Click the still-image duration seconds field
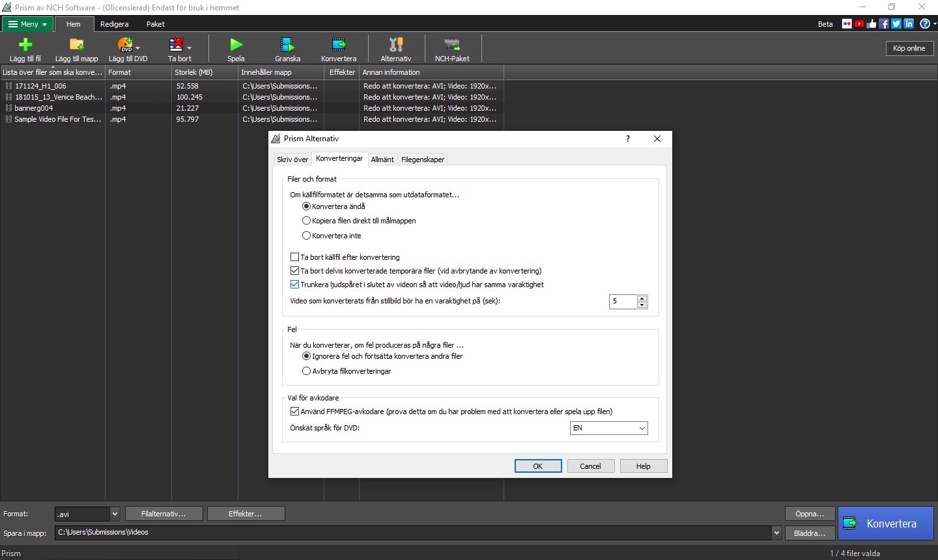The height and width of the screenshot is (560, 938). (623, 301)
